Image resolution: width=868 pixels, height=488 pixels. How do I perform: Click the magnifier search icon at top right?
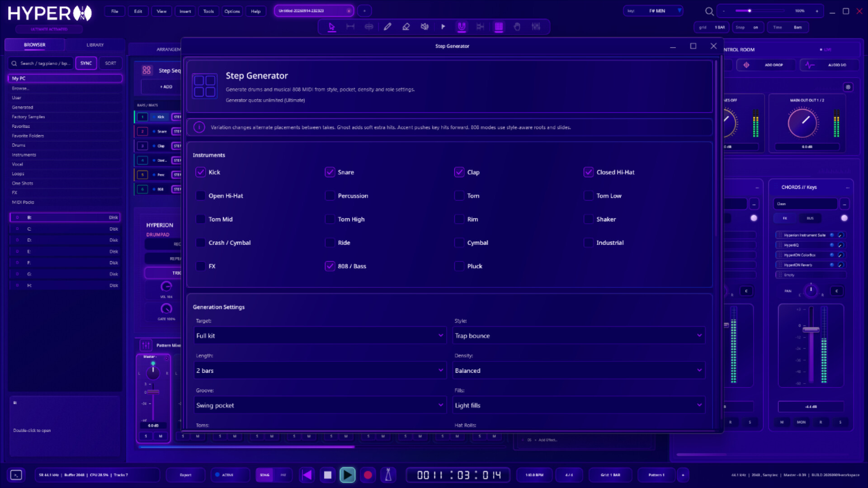pyautogui.click(x=709, y=11)
